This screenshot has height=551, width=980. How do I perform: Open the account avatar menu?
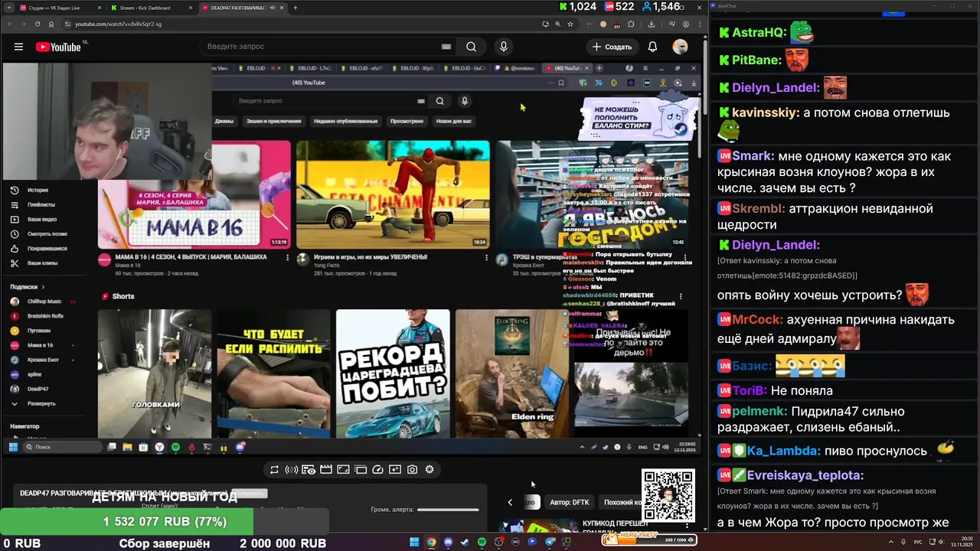pyautogui.click(x=680, y=47)
